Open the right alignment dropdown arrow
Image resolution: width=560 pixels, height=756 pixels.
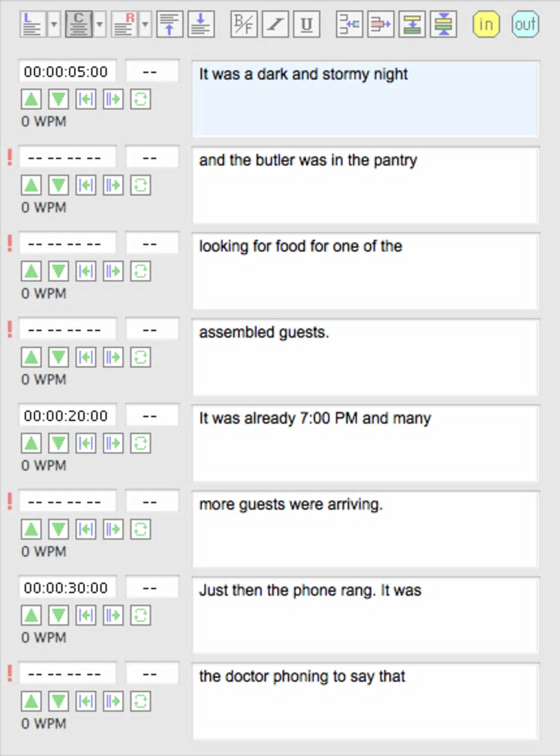[x=145, y=24]
